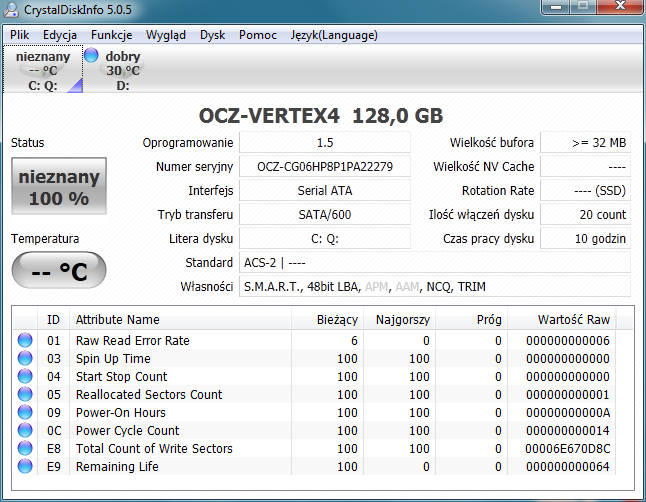Maximize the CrystalDiskInfo window
646x502 pixels.
583,7
